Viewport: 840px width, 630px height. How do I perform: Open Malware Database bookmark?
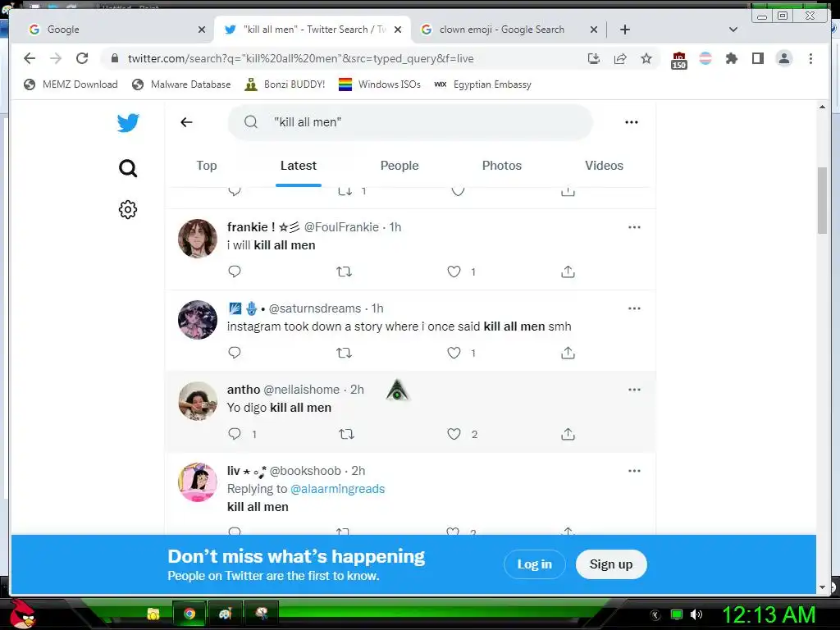[x=181, y=84]
